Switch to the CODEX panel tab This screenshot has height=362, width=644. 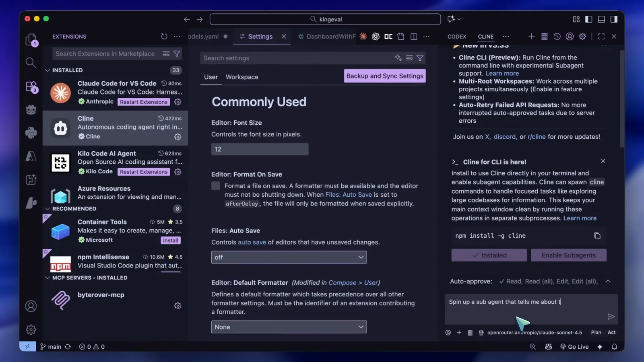[457, 36]
